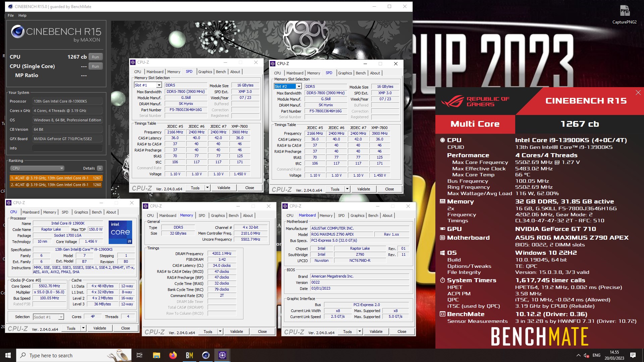Viewport: 644px width, 362px height.
Task: Run the CPU Single Core benchmark
Action: click(x=96, y=66)
